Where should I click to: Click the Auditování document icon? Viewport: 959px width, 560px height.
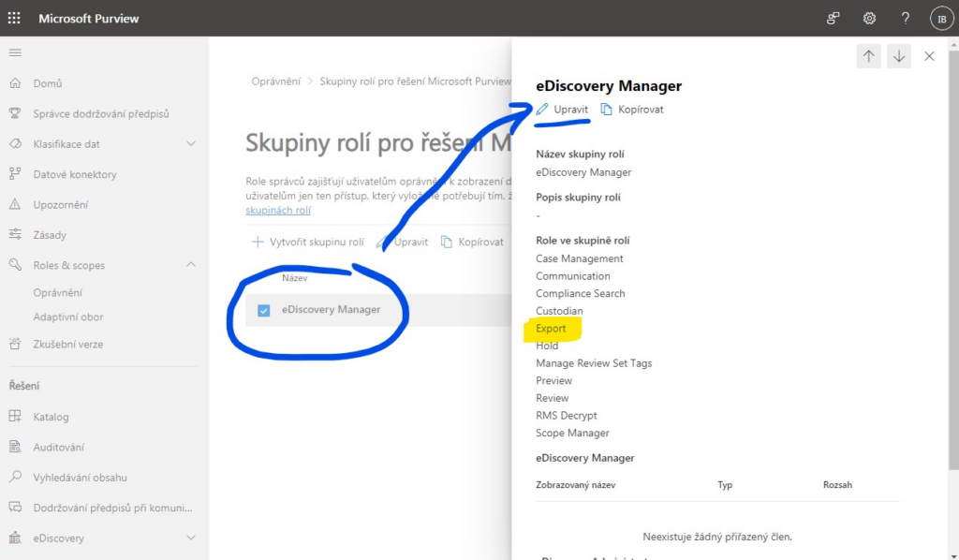click(x=15, y=447)
